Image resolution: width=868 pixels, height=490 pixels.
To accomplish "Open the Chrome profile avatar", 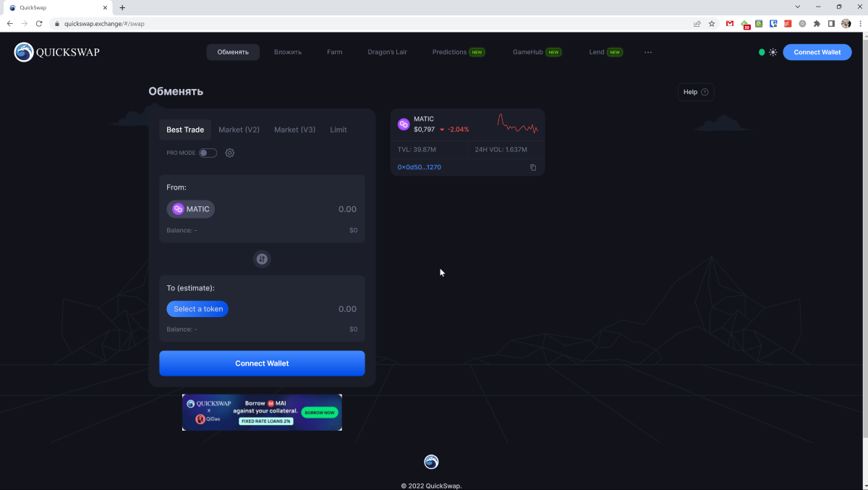I will click(x=846, y=24).
